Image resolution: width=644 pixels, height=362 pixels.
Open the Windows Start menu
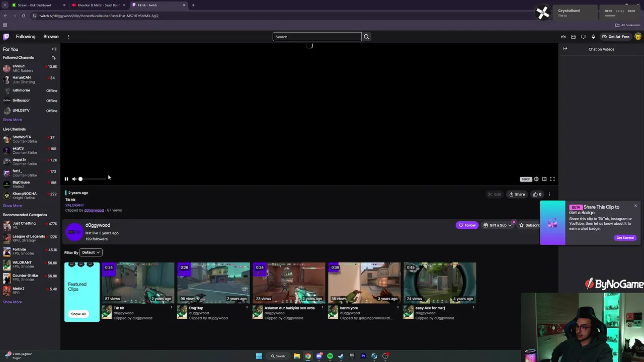pyautogui.click(x=259, y=356)
